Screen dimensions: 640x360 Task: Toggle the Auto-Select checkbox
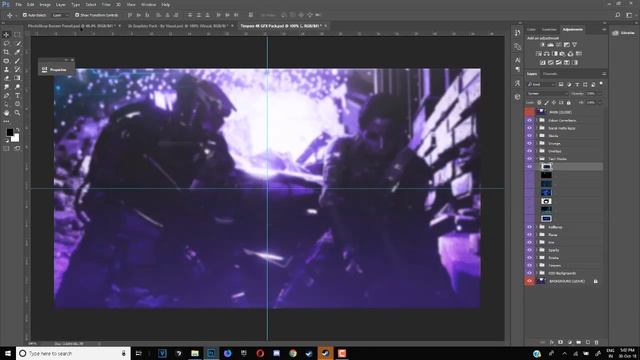pos(25,15)
